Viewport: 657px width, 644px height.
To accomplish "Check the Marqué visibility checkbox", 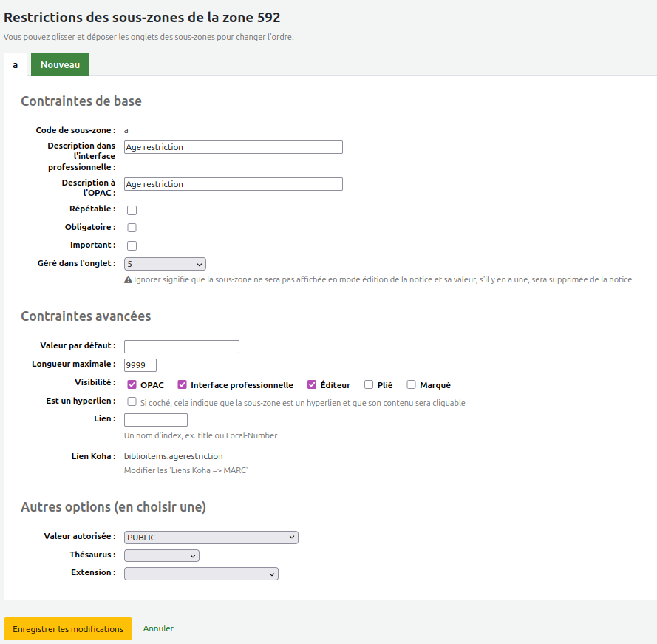I will [412, 384].
